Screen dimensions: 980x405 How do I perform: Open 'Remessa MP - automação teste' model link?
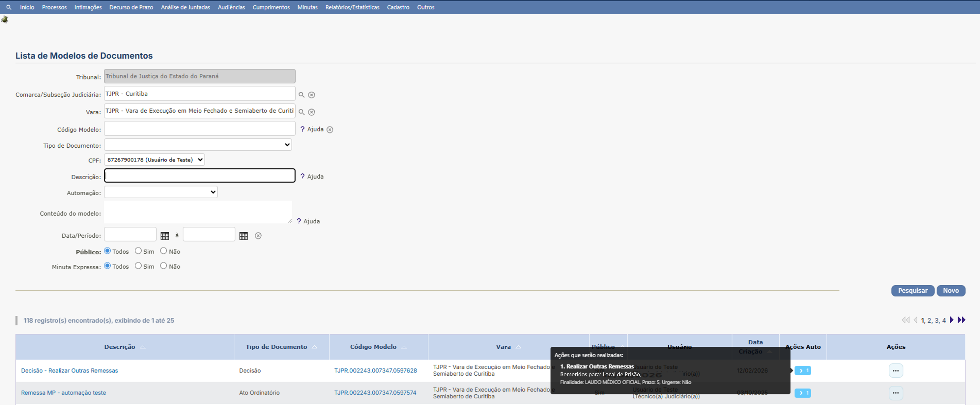(x=64, y=393)
